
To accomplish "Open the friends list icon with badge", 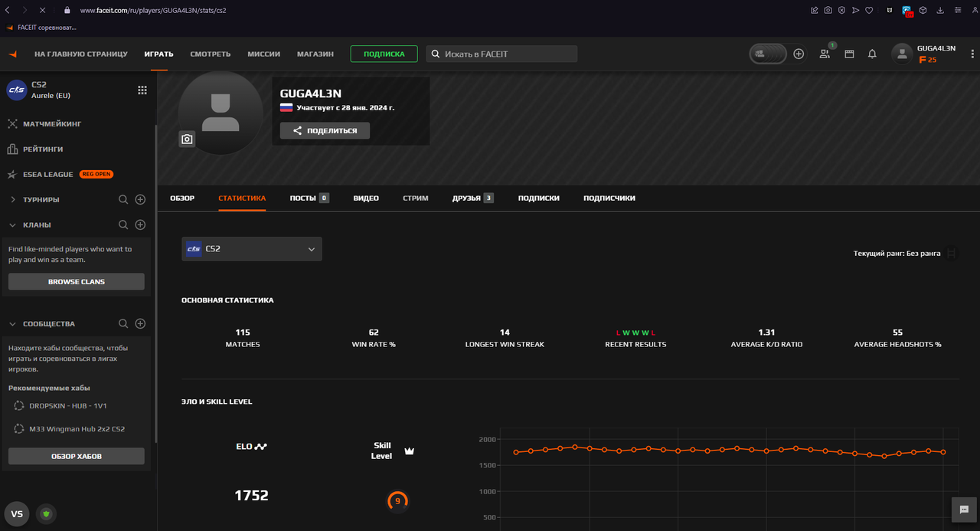I will [825, 54].
